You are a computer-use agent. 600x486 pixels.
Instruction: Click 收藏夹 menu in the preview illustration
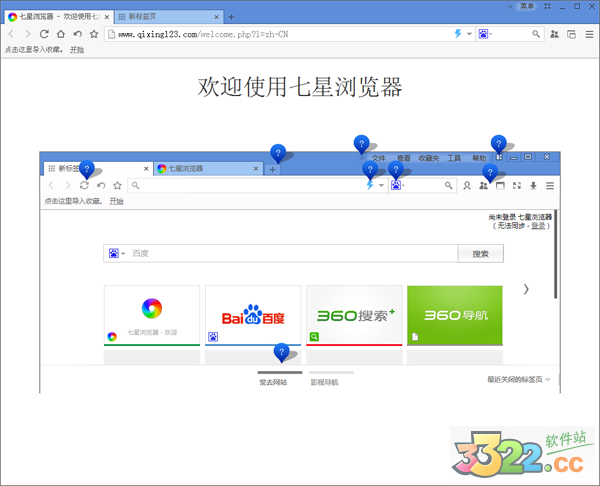coord(429,158)
